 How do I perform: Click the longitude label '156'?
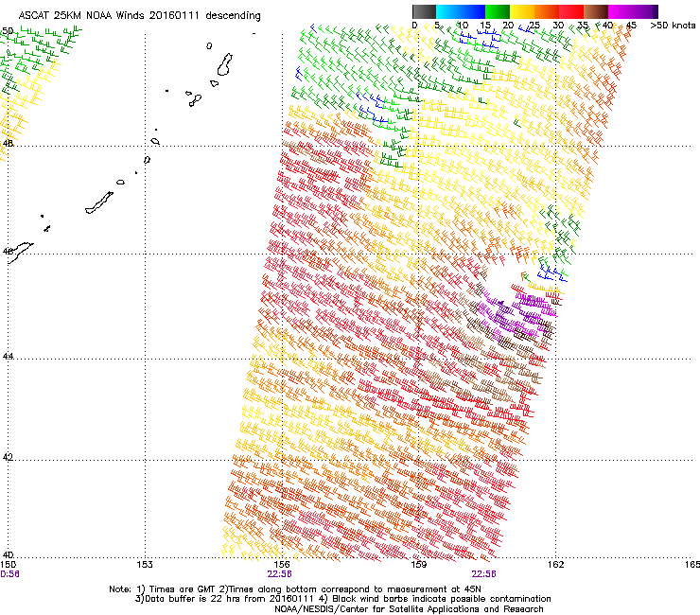[x=282, y=565]
